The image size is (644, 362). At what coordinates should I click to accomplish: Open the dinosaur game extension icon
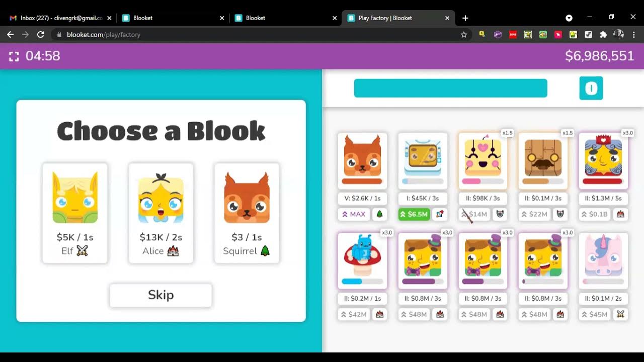pyautogui.click(x=588, y=35)
